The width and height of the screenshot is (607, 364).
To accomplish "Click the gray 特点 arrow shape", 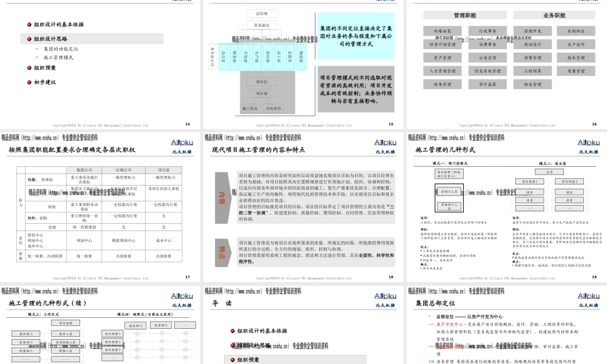I will point(223,252).
